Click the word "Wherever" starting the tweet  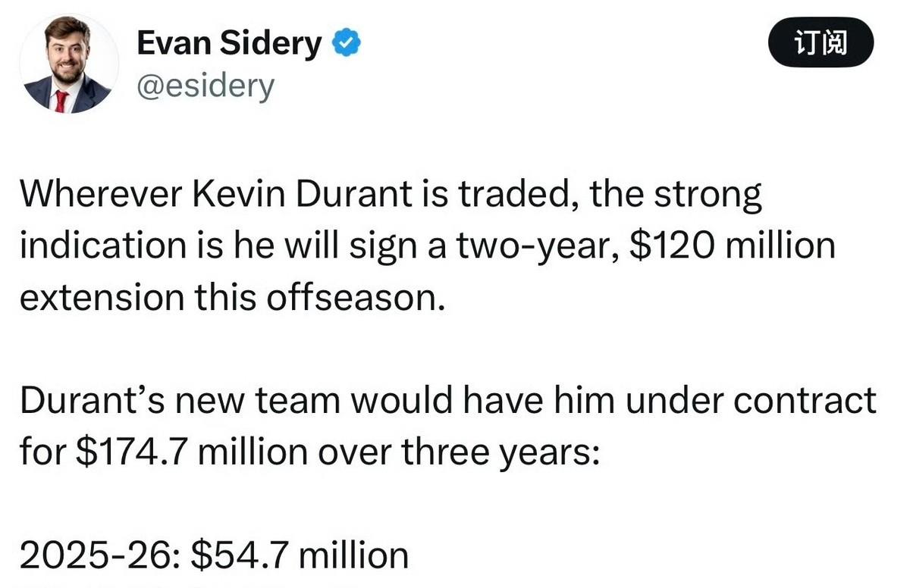104,197
